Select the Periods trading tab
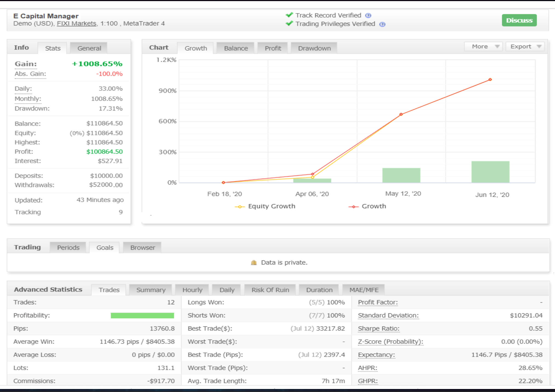555x392 pixels. coord(68,248)
